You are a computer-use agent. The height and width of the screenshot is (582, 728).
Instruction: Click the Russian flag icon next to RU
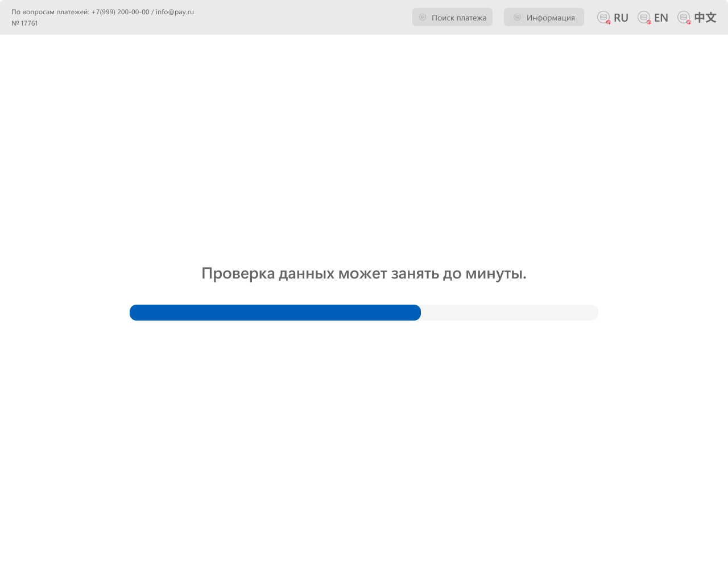pyautogui.click(x=602, y=17)
